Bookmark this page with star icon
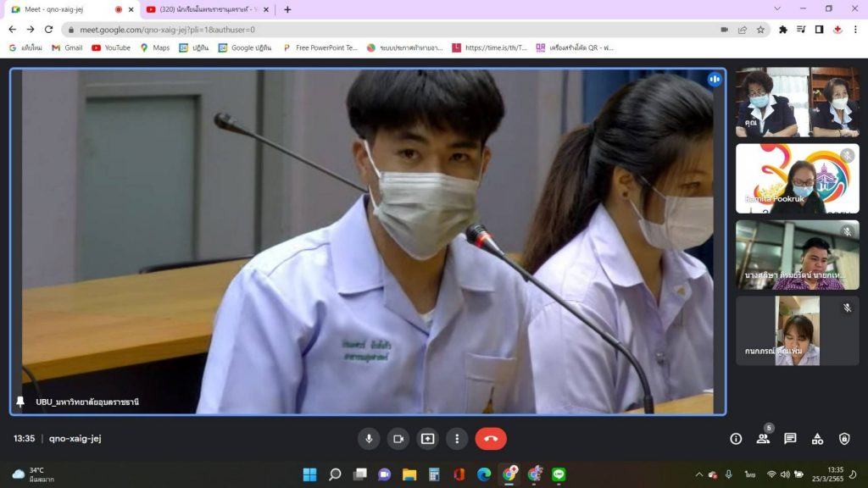 coord(760,29)
